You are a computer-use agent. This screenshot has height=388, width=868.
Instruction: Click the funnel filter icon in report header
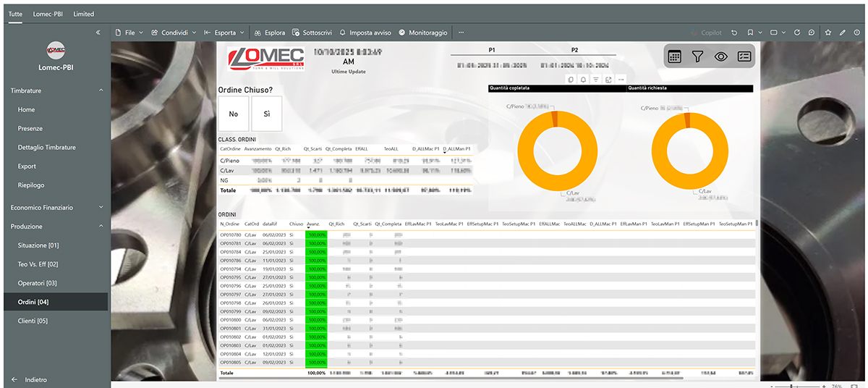(x=697, y=56)
